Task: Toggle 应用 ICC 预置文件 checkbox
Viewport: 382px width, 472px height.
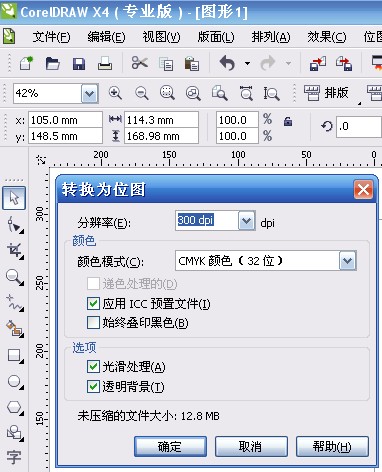Action: [93, 304]
